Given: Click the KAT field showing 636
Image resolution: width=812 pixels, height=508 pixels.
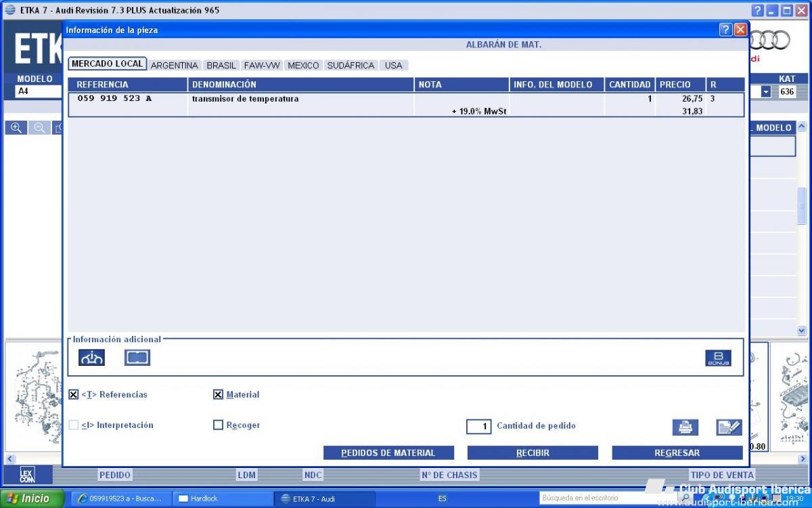Looking at the screenshot, I should point(787,91).
